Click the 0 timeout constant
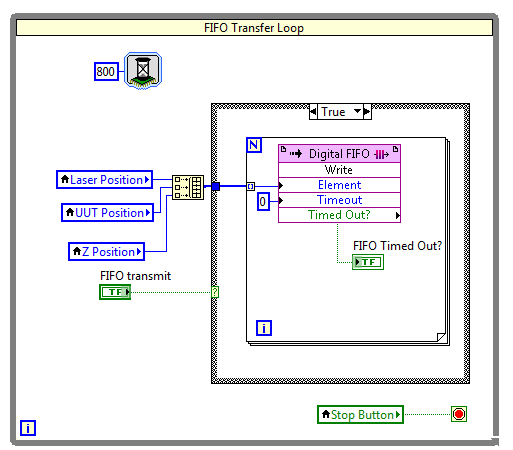Screen dimensions: 513x450 click(263, 202)
